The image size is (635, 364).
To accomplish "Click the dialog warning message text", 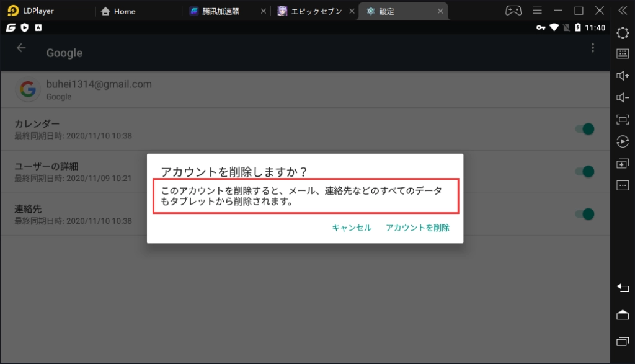I will 301,196.
